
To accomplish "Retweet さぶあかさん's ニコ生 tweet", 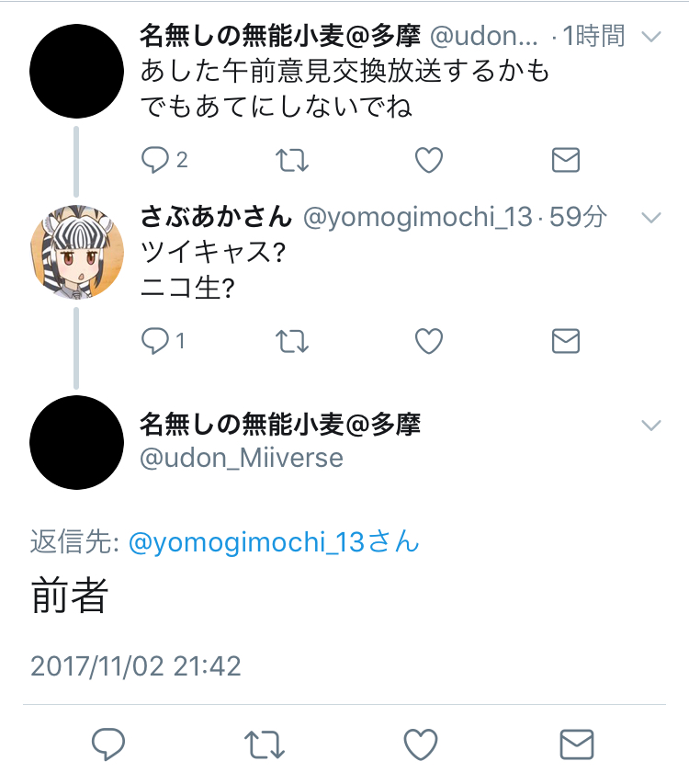I will click(x=292, y=342).
